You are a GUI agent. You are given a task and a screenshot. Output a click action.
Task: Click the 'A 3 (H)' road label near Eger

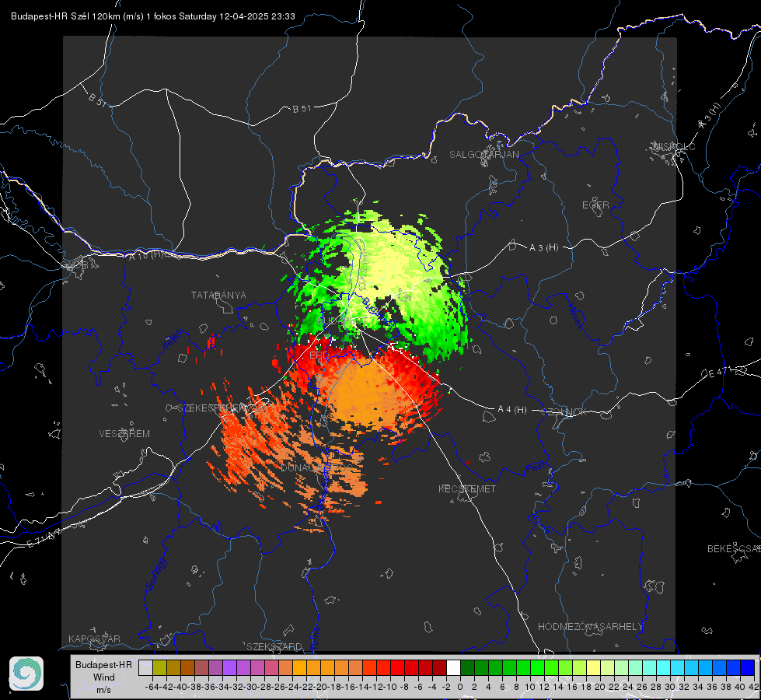click(x=543, y=248)
